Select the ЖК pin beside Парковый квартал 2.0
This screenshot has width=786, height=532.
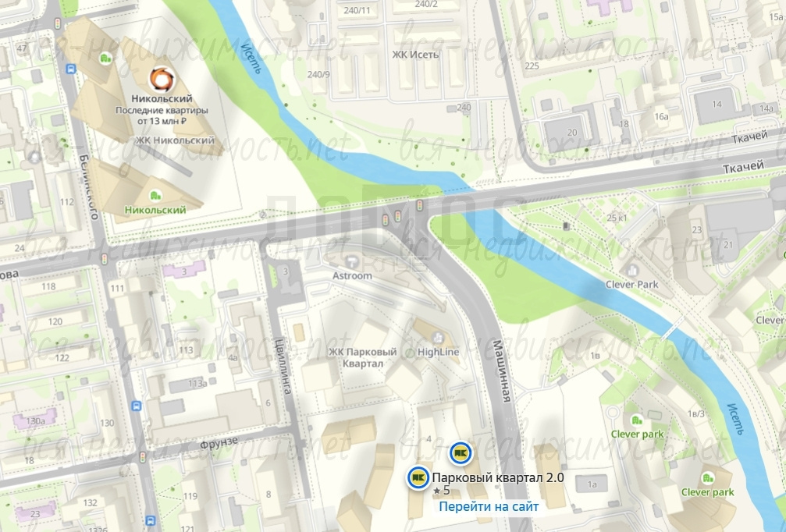tap(418, 477)
